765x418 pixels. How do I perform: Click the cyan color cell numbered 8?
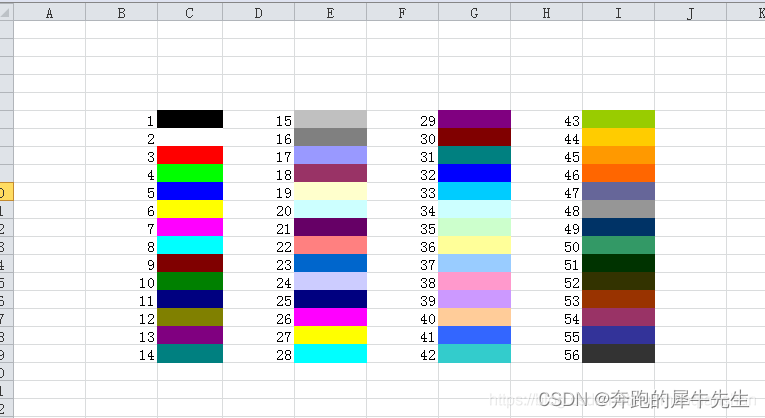tap(190, 245)
